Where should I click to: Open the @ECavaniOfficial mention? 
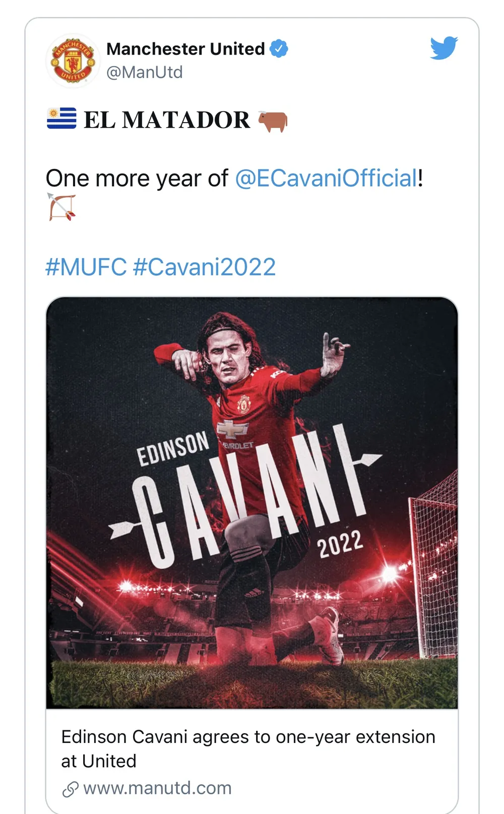click(327, 179)
